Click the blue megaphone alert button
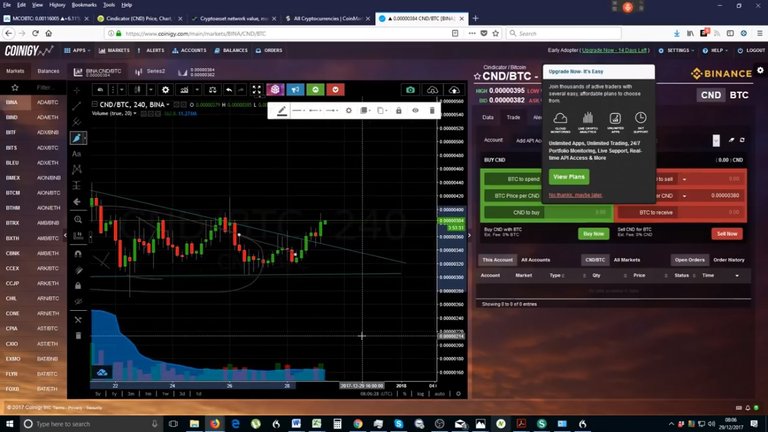Screen dimensions: 768x432 295,90
